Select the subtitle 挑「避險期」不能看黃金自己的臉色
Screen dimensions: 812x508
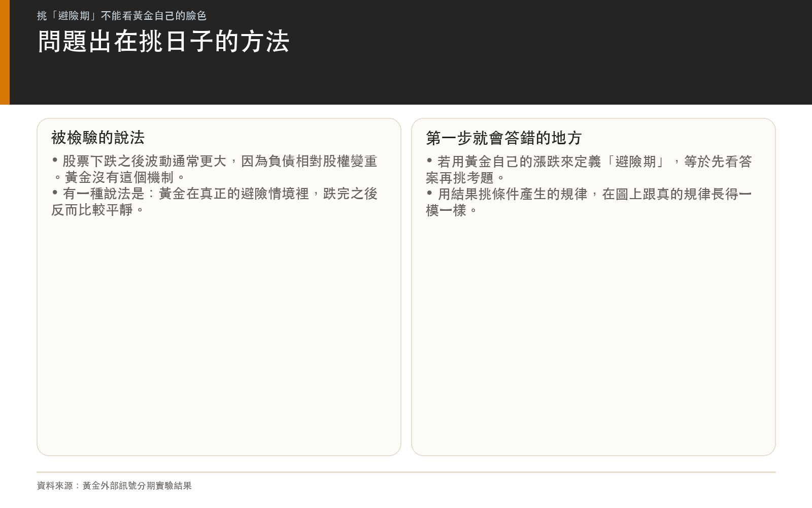pos(122,16)
